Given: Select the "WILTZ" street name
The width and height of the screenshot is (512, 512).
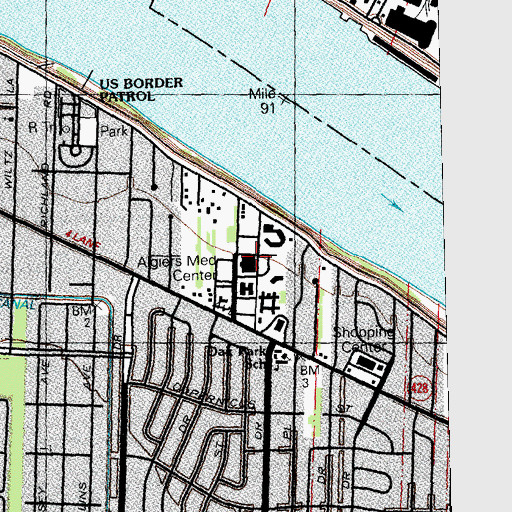Looking at the screenshot, I should click(9, 170).
